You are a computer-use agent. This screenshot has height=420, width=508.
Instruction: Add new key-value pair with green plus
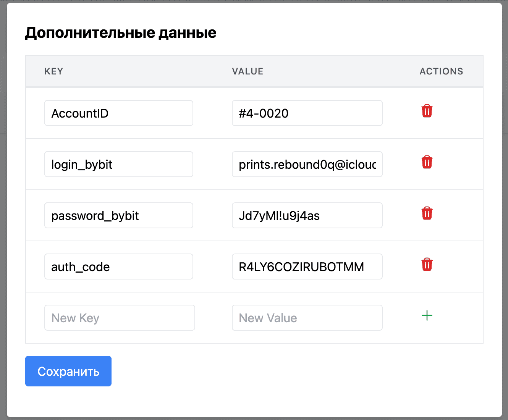tap(427, 316)
